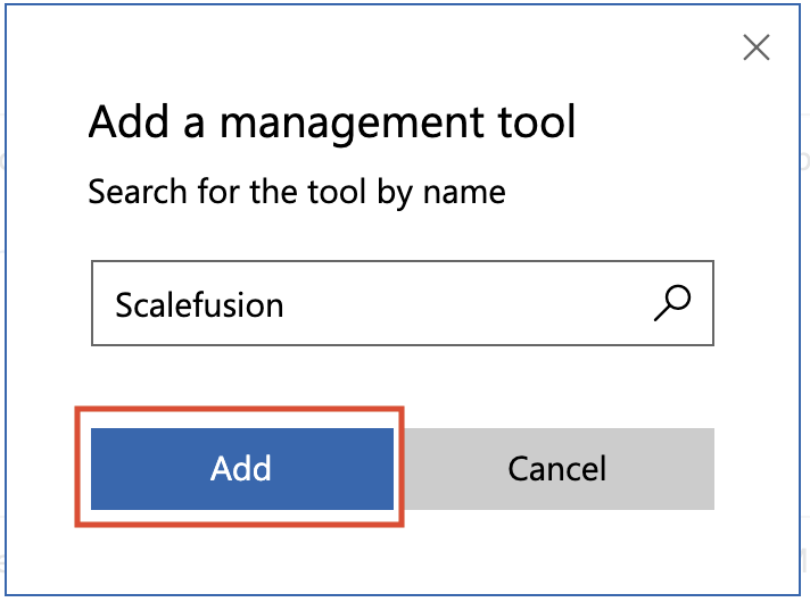Screen dimensions: 810x604
Task: Run the search using the magnifier icon
Action: pos(672,303)
